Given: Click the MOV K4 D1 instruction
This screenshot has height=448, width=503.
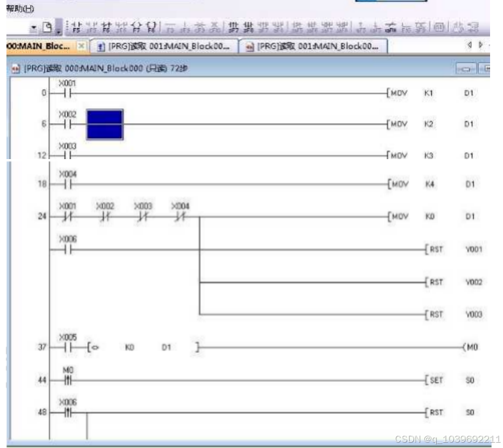Looking at the screenshot, I should 431,184.
